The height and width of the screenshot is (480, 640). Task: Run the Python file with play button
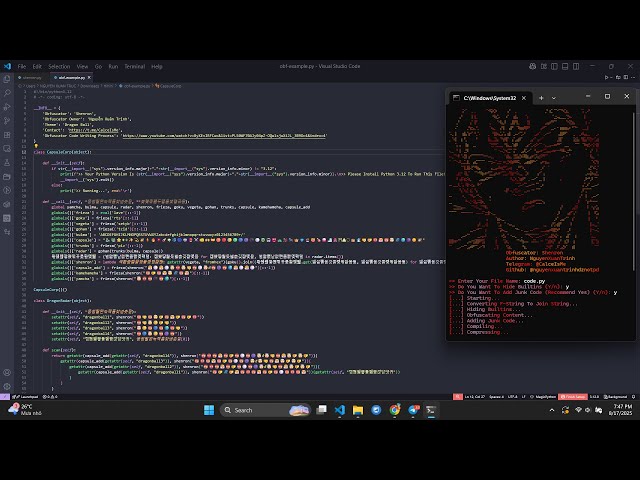pos(607,77)
